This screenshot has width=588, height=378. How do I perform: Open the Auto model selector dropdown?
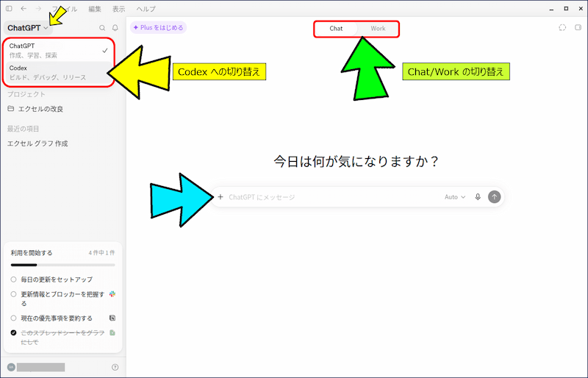(x=455, y=196)
